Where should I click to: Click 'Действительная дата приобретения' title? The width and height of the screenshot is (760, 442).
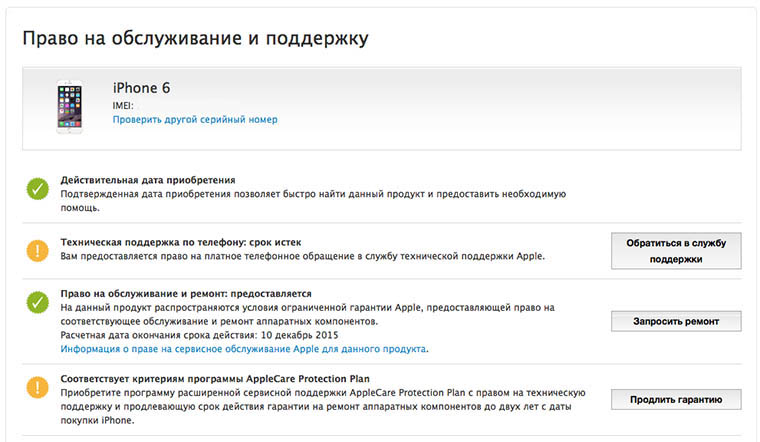(x=148, y=180)
